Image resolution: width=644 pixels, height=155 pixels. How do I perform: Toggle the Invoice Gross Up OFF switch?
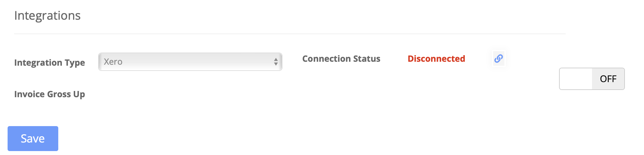pyautogui.click(x=592, y=79)
